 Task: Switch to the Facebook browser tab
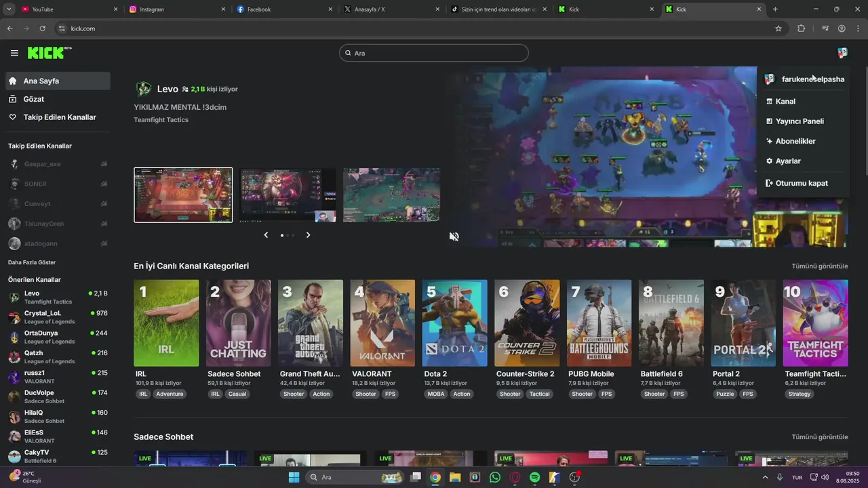coord(284,9)
